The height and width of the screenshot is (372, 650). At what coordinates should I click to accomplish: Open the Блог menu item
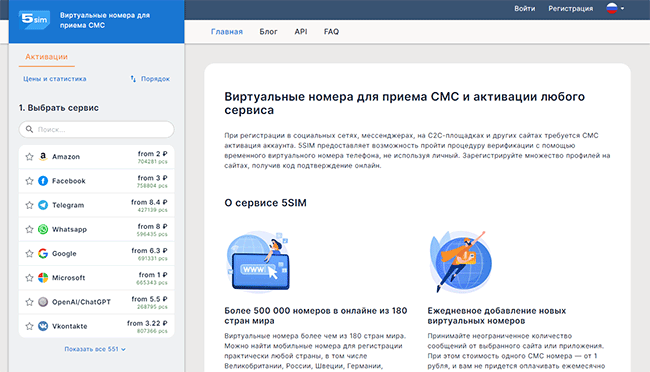click(x=268, y=32)
